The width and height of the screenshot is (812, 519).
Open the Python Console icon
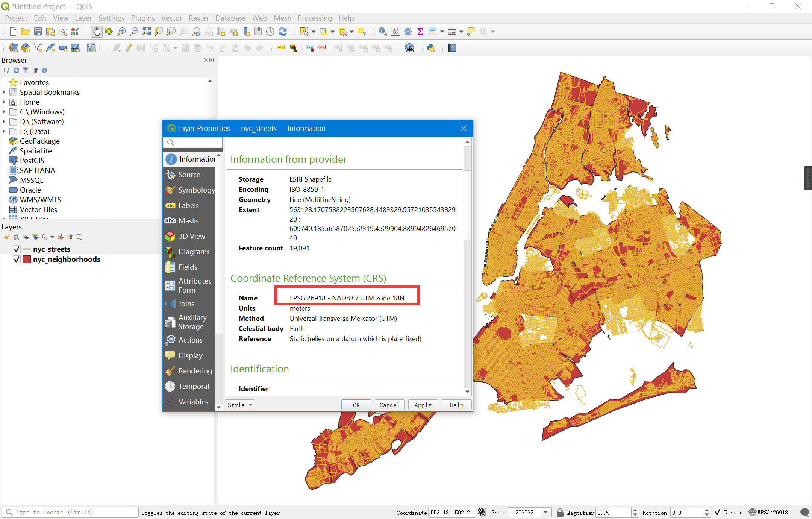coord(431,48)
